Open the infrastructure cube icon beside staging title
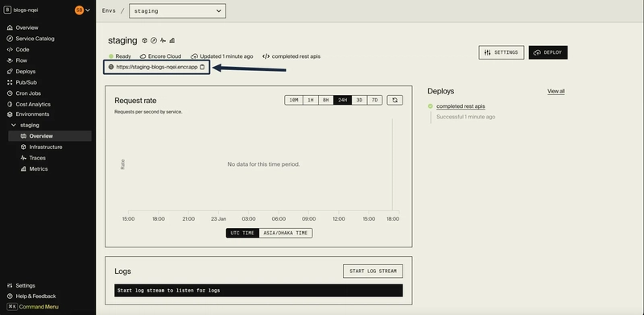 pyautogui.click(x=145, y=40)
